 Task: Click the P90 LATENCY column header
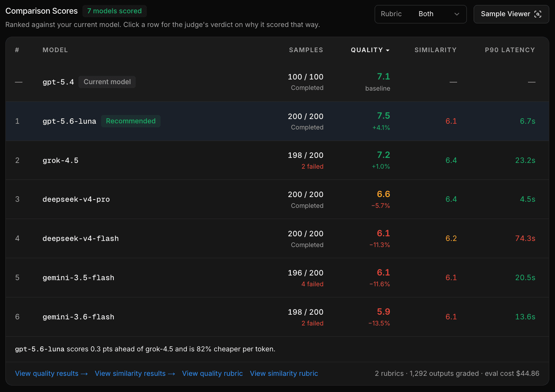tap(510, 50)
